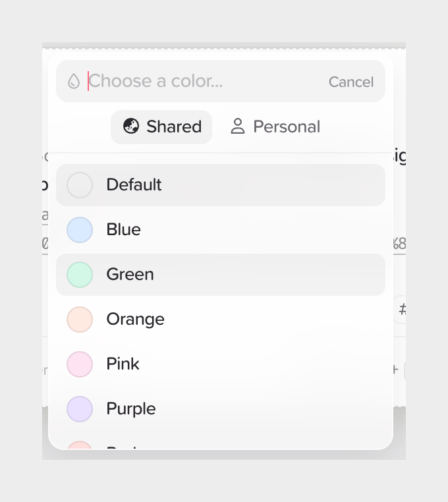Click the partially visible red swatch at bottom
This screenshot has width=448, height=502.
click(x=80, y=446)
